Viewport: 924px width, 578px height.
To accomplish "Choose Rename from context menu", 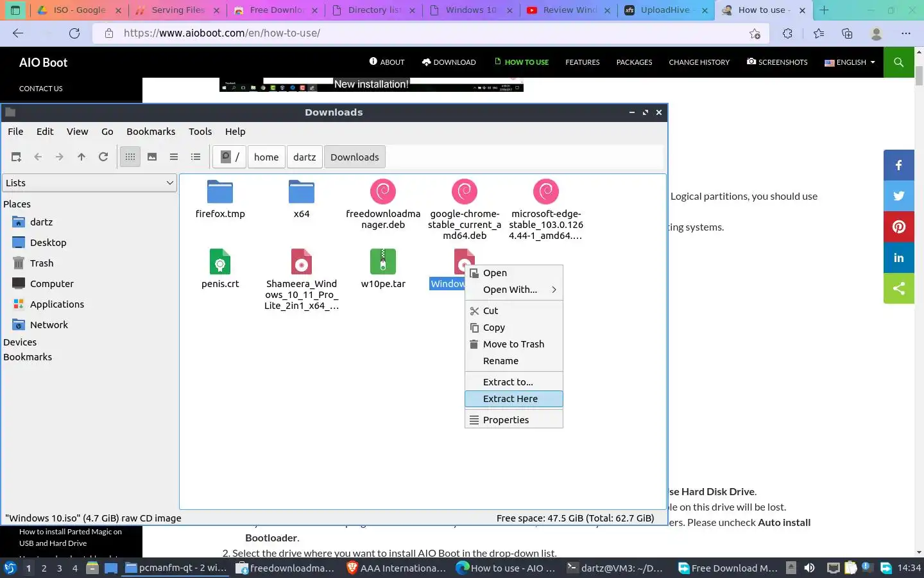I will (x=513, y=361).
